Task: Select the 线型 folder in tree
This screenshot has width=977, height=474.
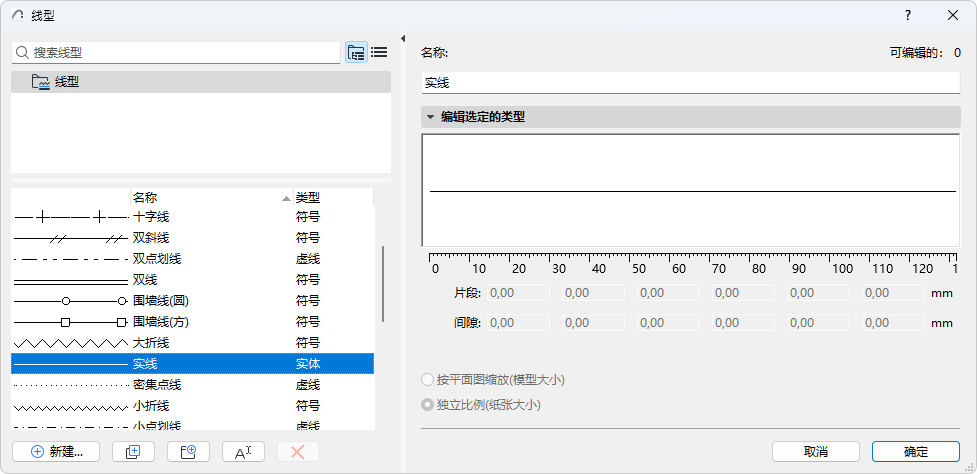Action: tap(201, 82)
